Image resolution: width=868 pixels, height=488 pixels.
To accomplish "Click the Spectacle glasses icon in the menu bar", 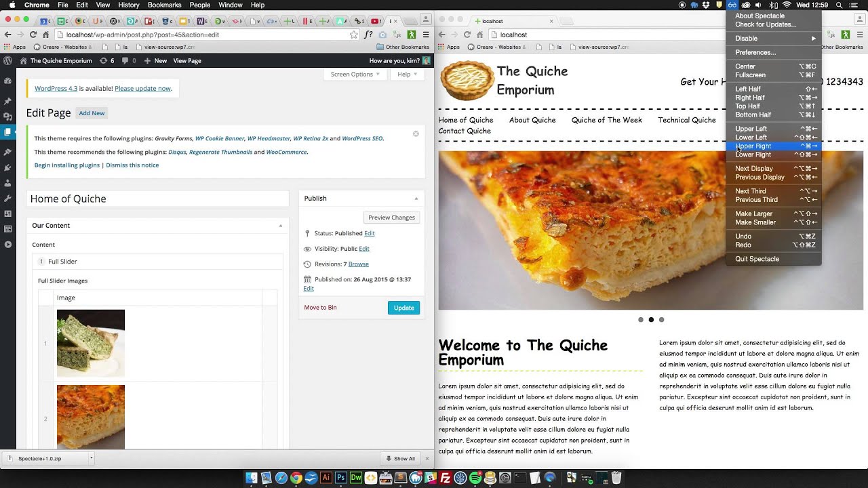I will pos(732,5).
